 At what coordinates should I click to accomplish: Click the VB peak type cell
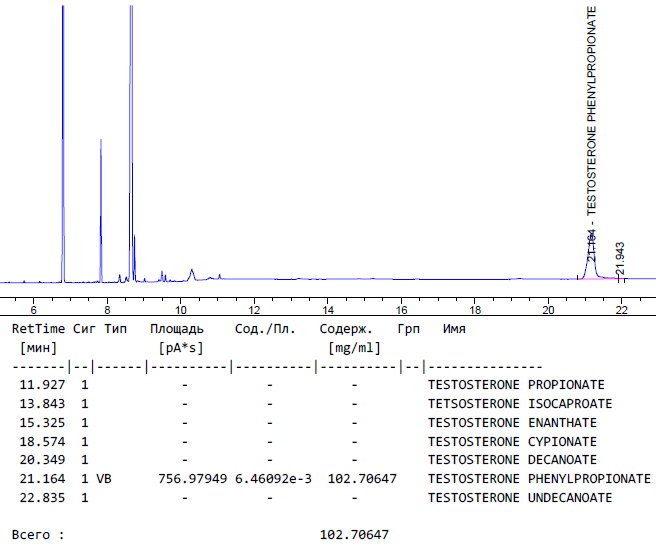104,479
